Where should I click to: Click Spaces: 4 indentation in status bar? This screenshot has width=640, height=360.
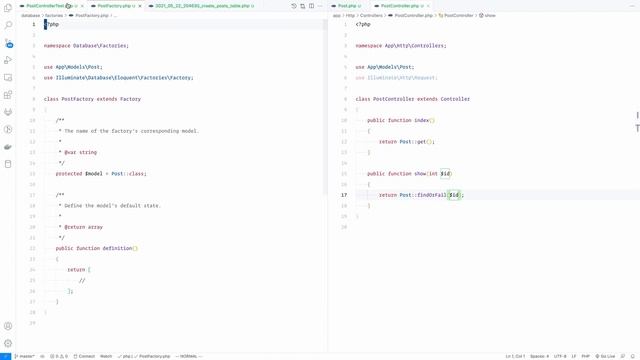coord(539,356)
